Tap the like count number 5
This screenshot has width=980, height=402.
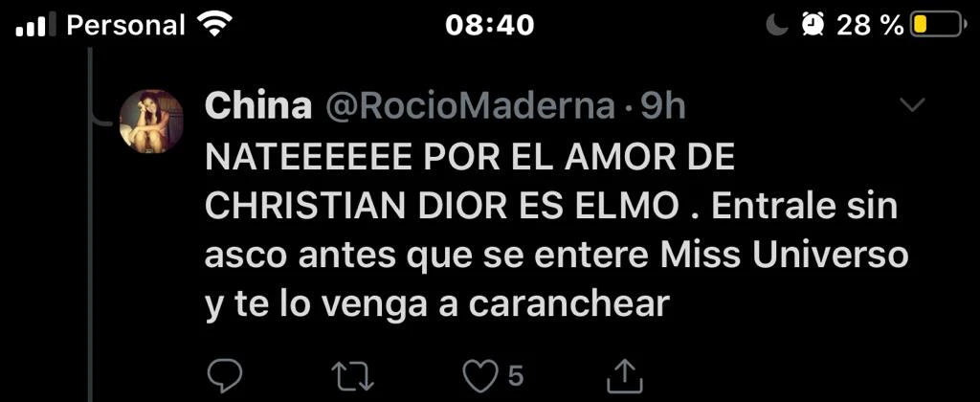click(515, 376)
